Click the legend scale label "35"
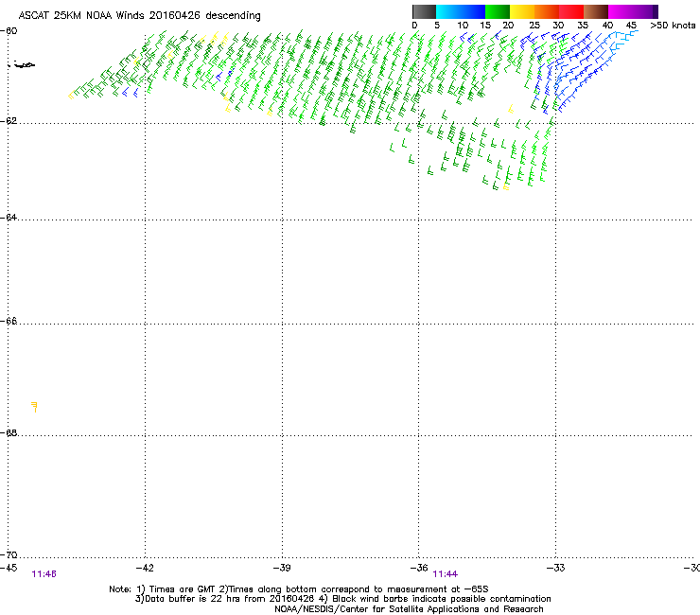Screen dimensions: 700x615 click(583, 26)
